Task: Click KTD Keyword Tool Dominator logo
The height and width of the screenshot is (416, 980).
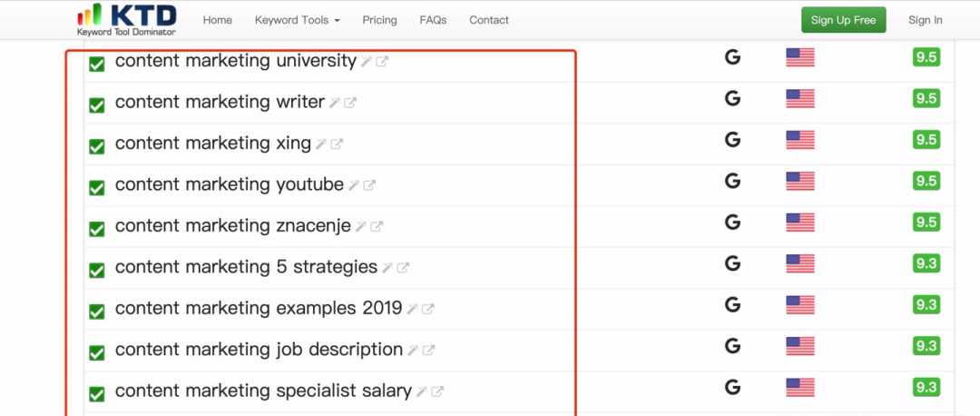Action: 127,19
